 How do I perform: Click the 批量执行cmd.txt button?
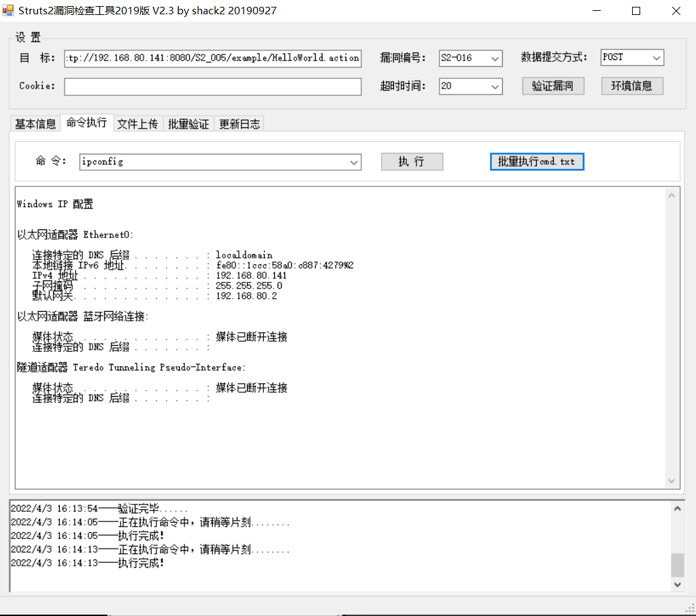pos(537,162)
